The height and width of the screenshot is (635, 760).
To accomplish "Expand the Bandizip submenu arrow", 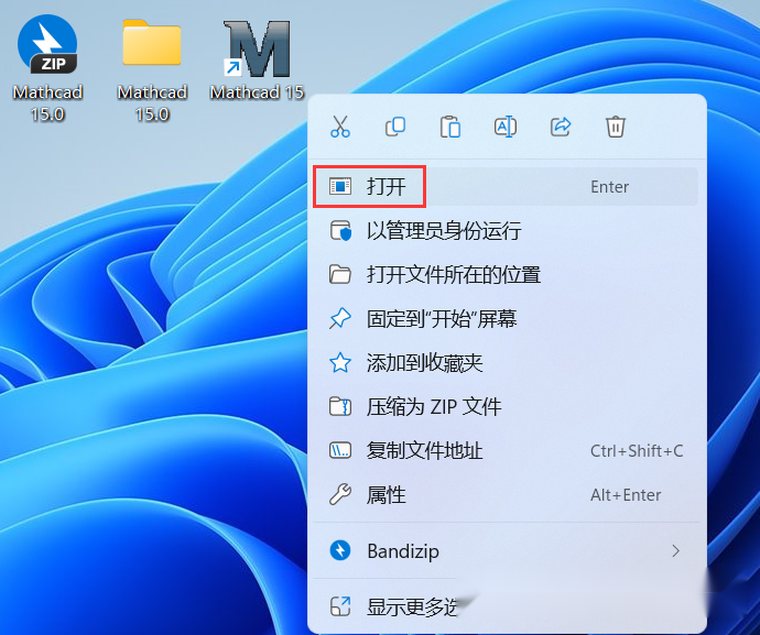I will 676,551.
